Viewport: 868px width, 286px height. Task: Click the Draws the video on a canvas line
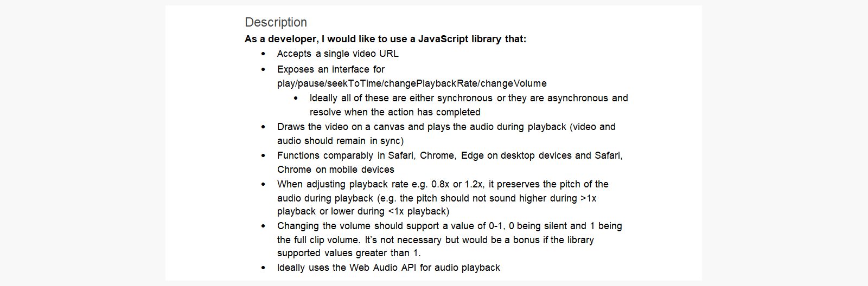pos(446,127)
